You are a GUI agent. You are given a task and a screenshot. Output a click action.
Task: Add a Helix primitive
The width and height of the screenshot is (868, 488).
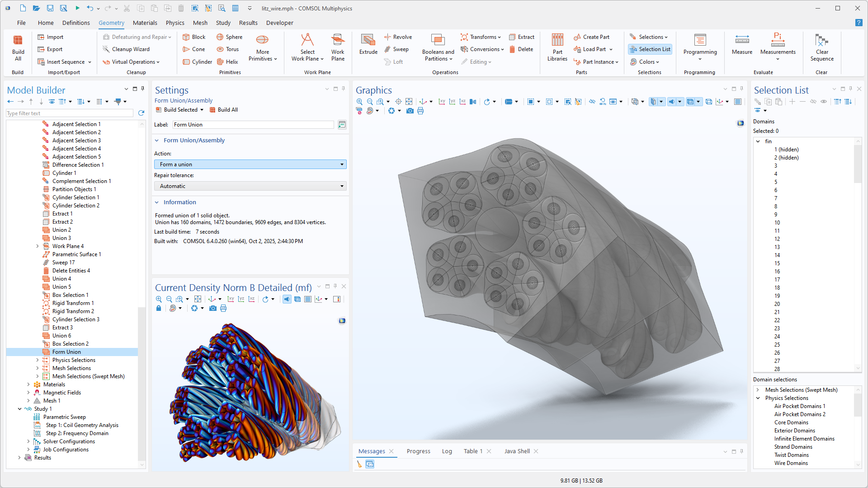click(x=227, y=62)
